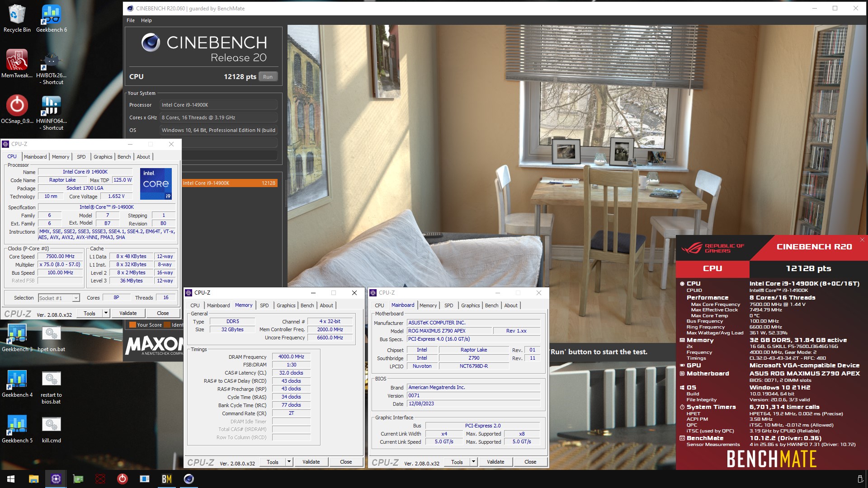Click the red wireframe taskbar icon
Image resolution: width=868 pixels, height=488 pixels.
tap(100, 479)
